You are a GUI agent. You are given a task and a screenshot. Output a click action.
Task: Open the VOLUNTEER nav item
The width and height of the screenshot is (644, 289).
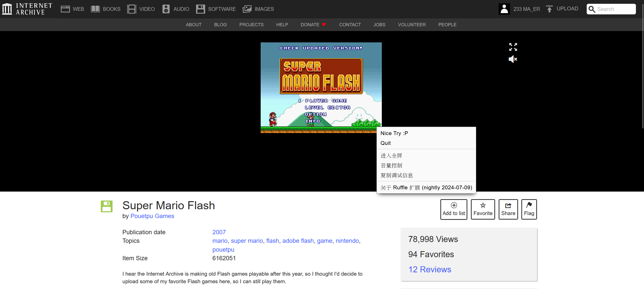pyautogui.click(x=412, y=25)
